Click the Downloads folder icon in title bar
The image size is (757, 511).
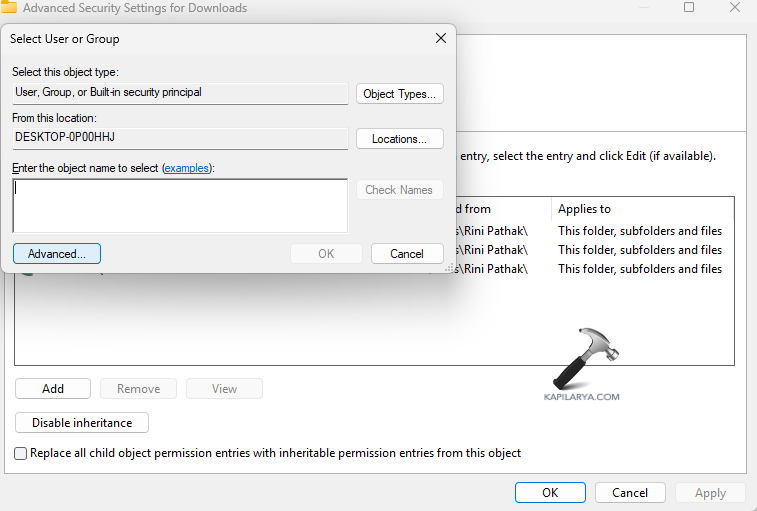pyautogui.click(x=8, y=7)
